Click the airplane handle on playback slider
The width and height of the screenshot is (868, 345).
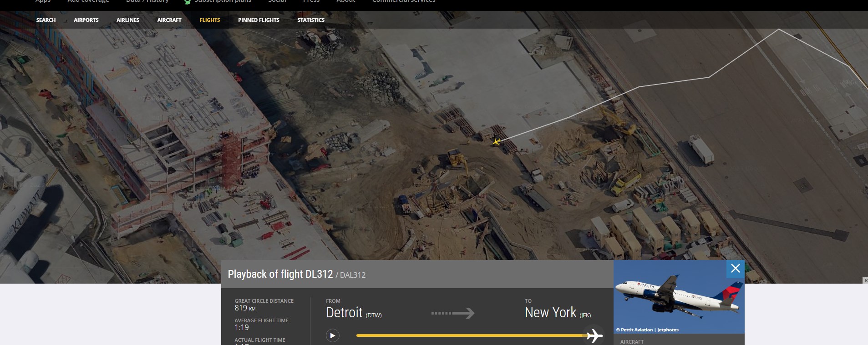pyautogui.click(x=594, y=336)
